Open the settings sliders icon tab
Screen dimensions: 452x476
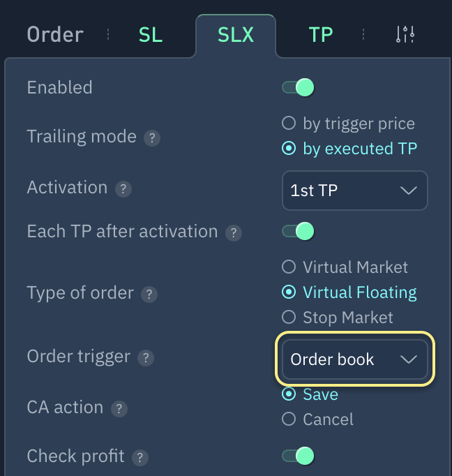click(405, 34)
